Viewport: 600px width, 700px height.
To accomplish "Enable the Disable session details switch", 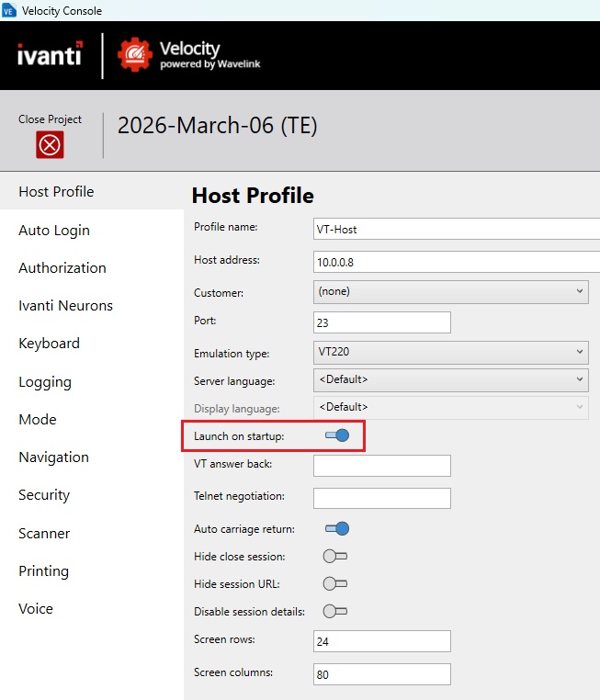I will click(x=335, y=611).
